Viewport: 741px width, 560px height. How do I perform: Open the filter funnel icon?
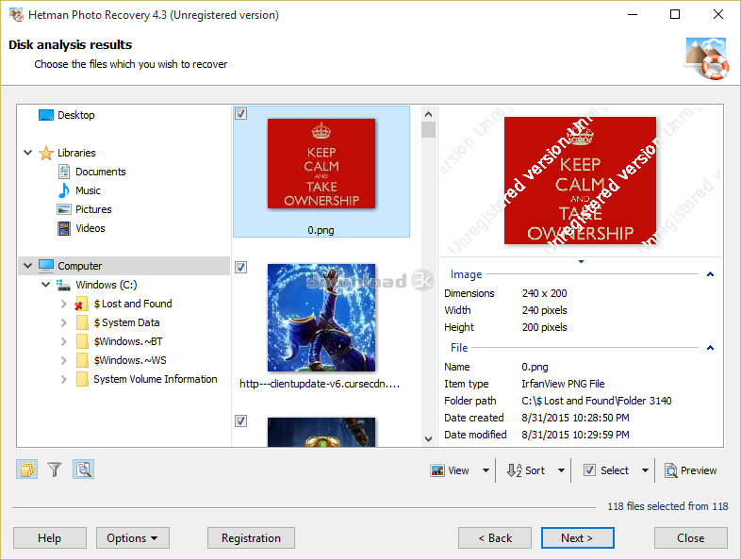click(x=55, y=469)
